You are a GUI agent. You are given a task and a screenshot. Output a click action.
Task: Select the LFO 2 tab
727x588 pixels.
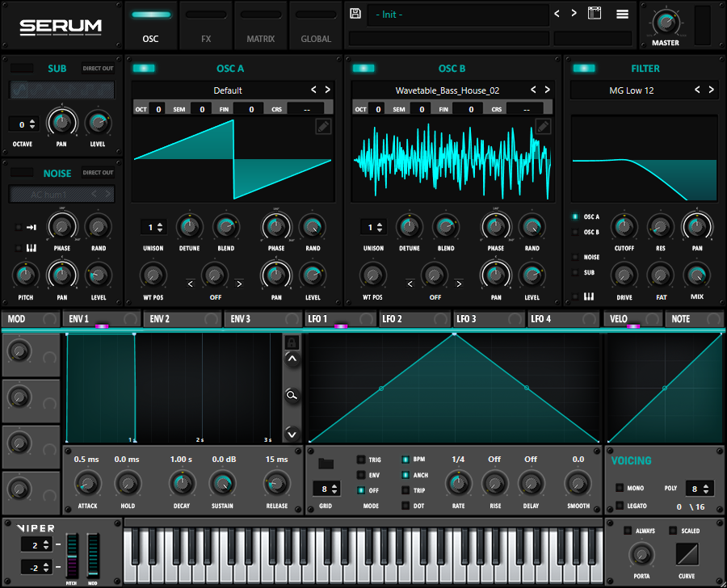tap(414, 318)
